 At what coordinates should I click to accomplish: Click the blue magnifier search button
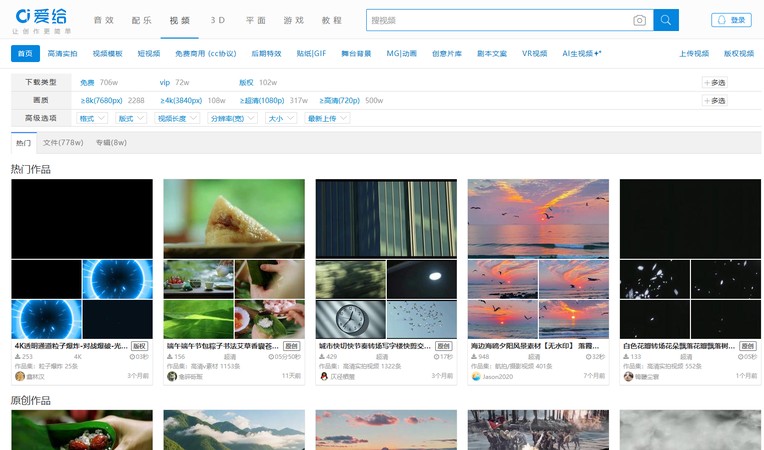(666, 20)
